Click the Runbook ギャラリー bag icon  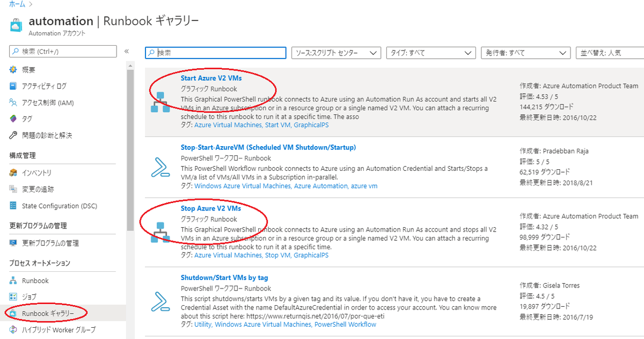13,313
